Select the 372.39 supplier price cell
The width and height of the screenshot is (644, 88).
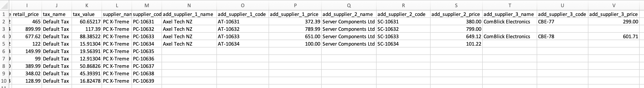[x=295, y=22]
